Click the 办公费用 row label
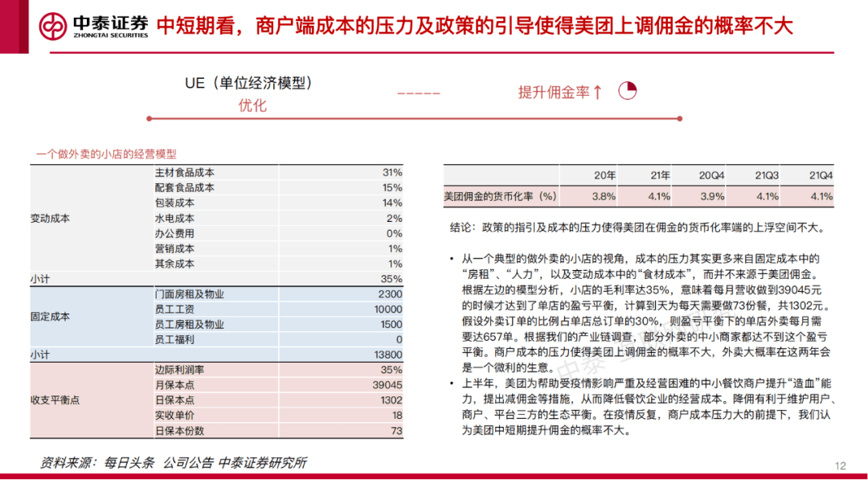This screenshot has height=488, width=868. pos(174,233)
